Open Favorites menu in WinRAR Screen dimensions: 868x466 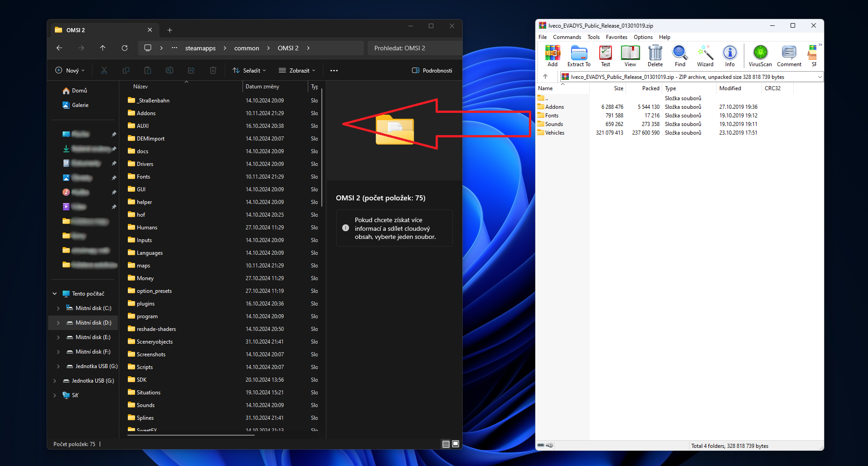click(x=616, y=37)
